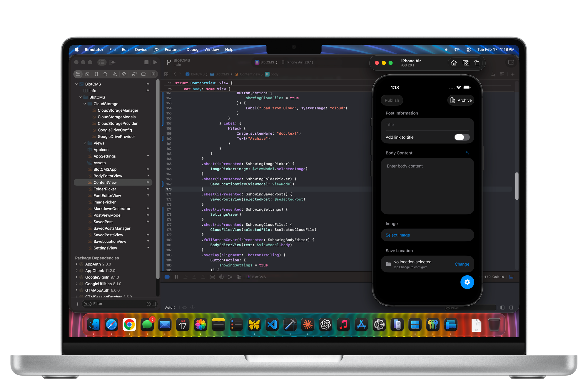Viewport: 588px width, 382px height.
Task: Click the editor vertical scrollbar thumb
Action: [x=517, y=186]
